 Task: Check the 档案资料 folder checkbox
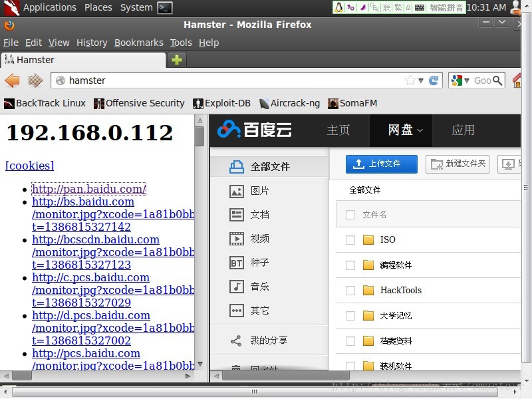(350, 341)
